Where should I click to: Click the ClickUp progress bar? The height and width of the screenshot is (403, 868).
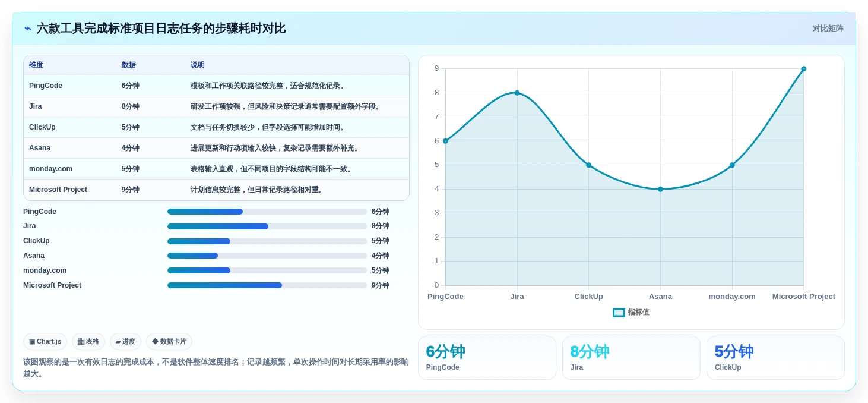click(267, 241)
